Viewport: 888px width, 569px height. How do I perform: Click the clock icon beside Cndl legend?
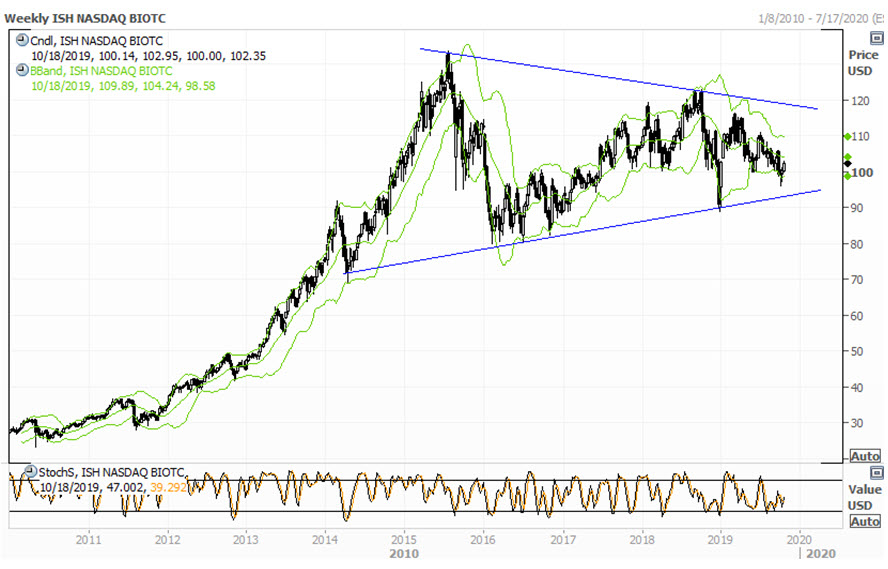[22, 40]
